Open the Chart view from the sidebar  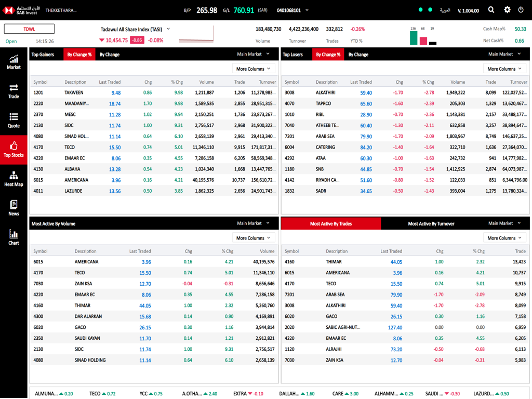click(13, 238)
